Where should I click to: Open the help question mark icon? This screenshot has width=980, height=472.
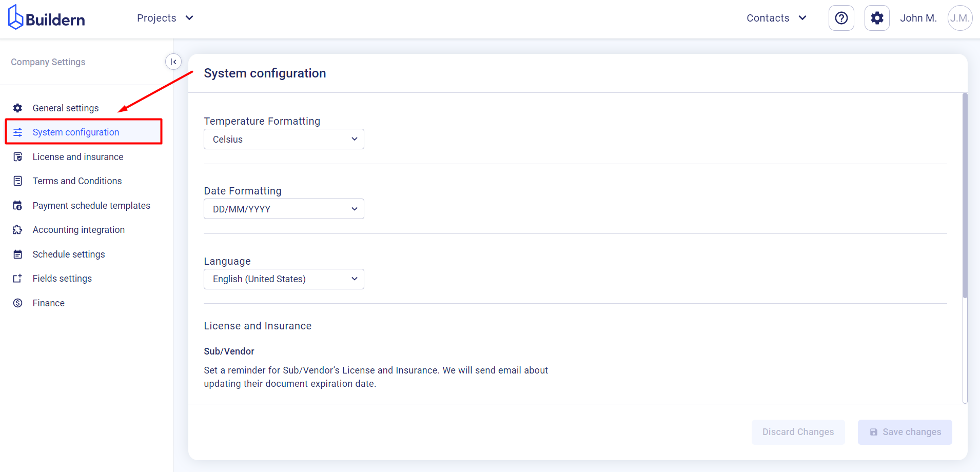841,18
